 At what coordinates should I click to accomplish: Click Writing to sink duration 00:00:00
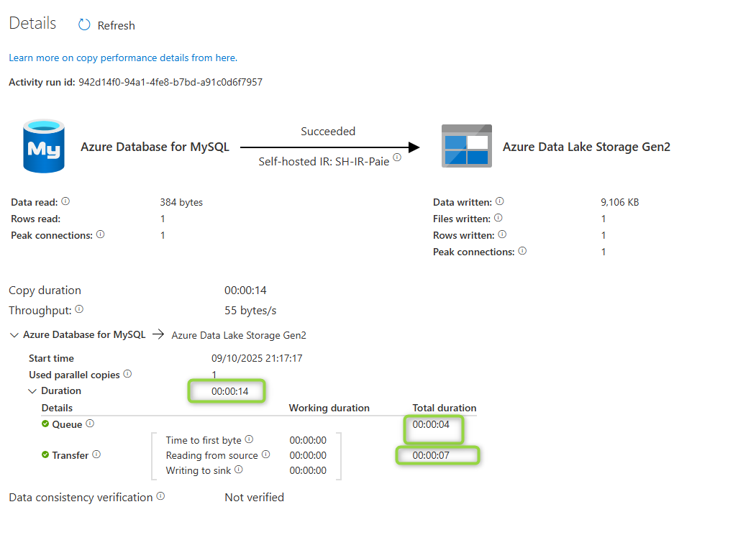pyautogui.click(x=308, y=470)
